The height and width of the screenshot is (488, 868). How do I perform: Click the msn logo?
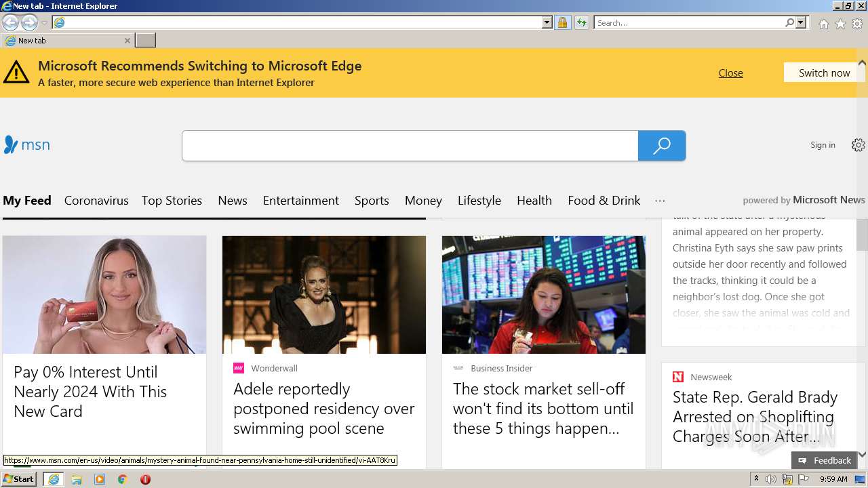[x=26, y=144]
